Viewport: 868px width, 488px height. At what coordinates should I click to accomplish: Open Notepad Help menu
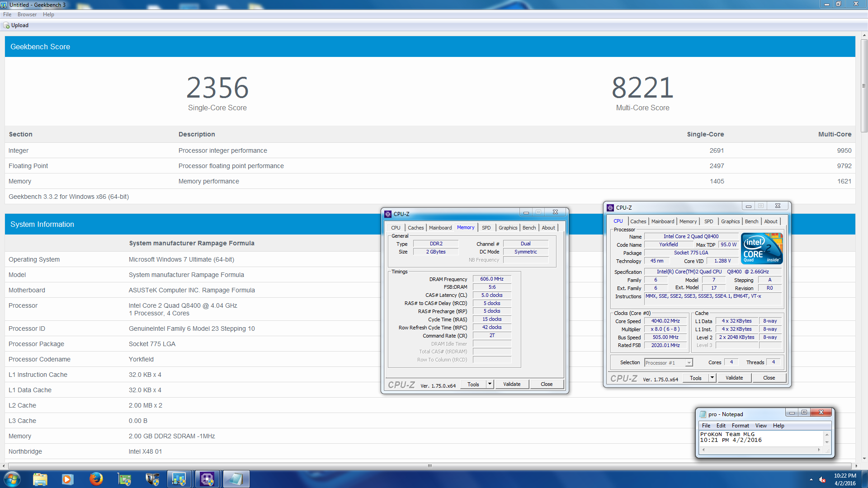[778, 426]
